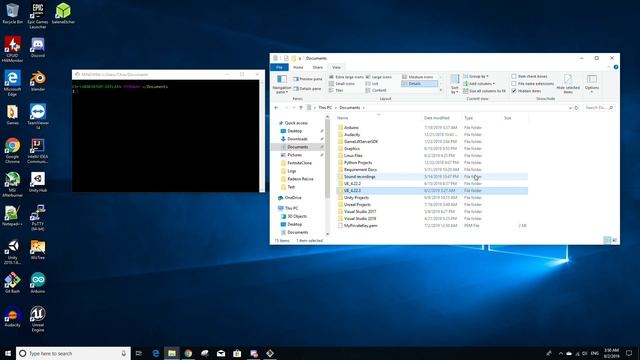Switch layout to Medium icons
Image resolution: width=640 pixels, height=360 pixels.
point(418,77)
